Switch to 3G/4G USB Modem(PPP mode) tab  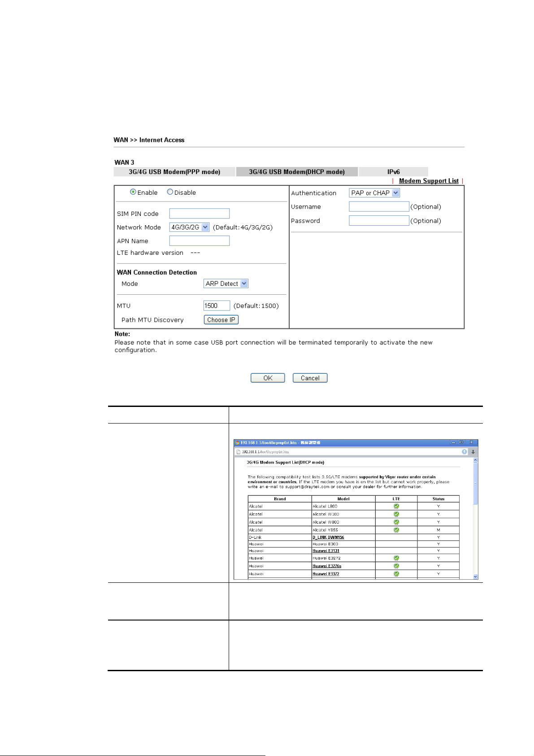coord(174,172)
